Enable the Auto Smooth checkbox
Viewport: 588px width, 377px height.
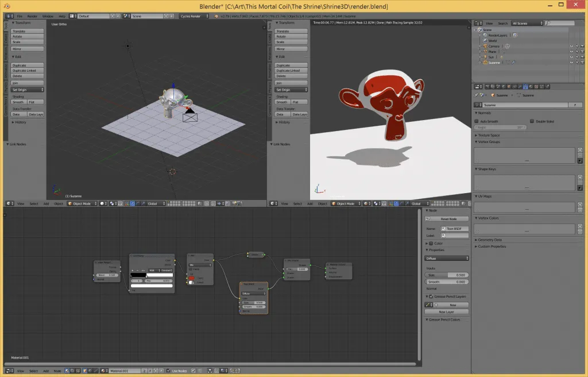tap(477, 121)
